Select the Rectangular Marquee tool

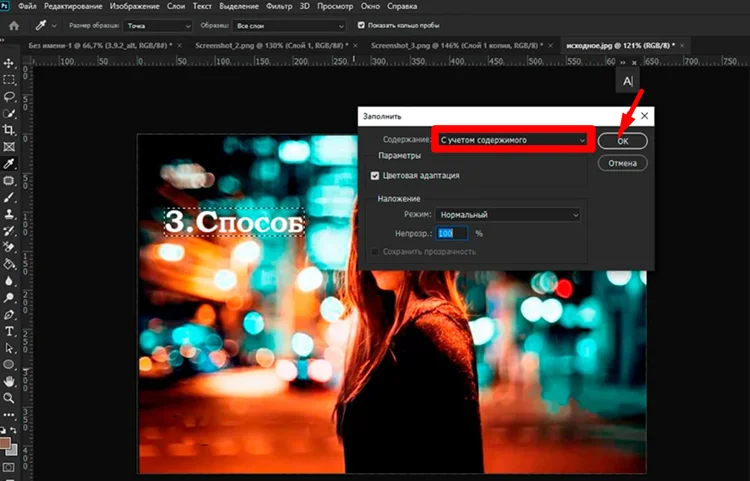9,80
